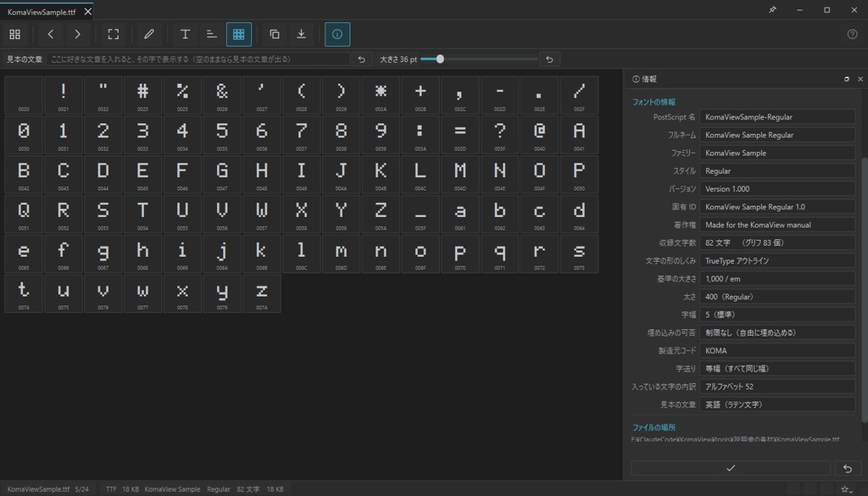Select the # glyph cell 0023
868x496 pixels.
click(142, 95)
